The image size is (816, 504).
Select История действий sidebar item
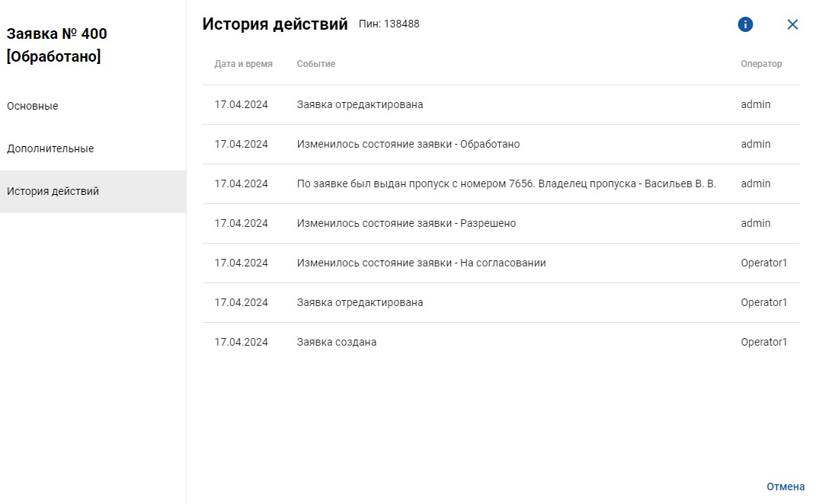click(x=93, y=191)
